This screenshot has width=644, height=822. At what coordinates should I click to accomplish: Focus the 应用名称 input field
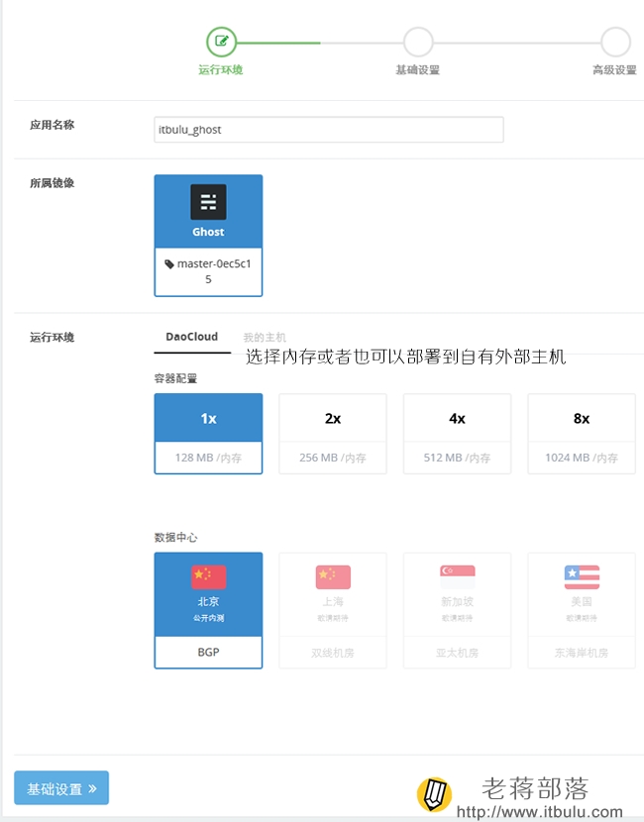[329, 130]
